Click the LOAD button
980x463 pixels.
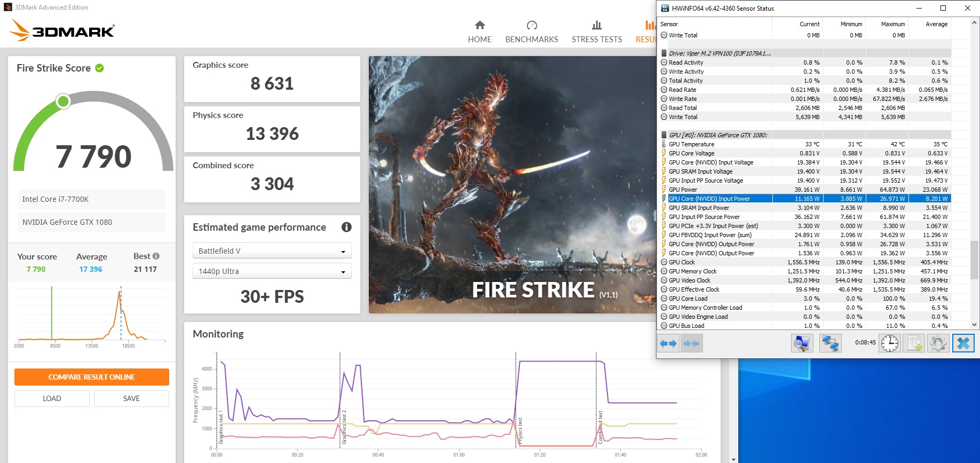coord(52,398)
